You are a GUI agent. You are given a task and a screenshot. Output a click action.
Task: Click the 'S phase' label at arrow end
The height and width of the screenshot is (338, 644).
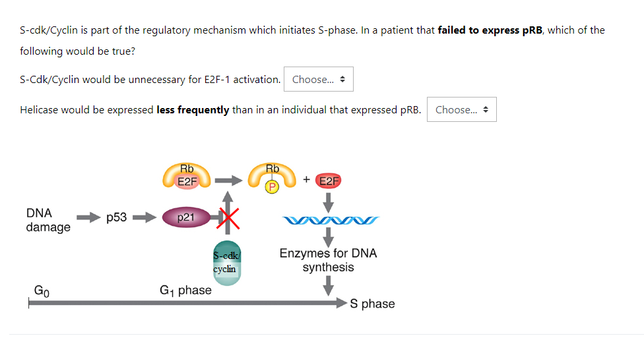tap(372, 304)
